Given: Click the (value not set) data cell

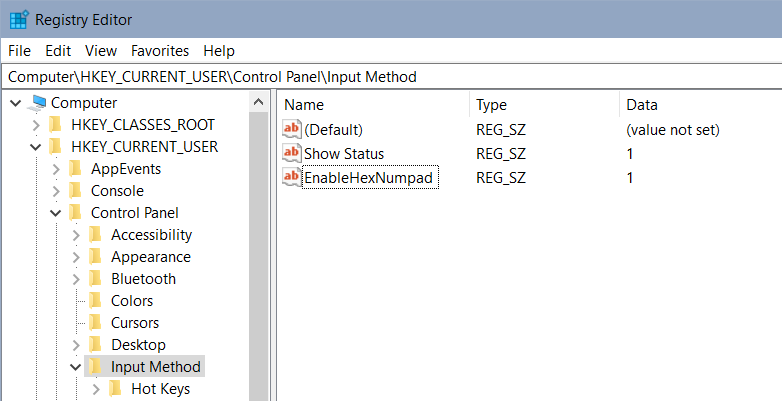Looking at the screenshot, I should 673,130.
